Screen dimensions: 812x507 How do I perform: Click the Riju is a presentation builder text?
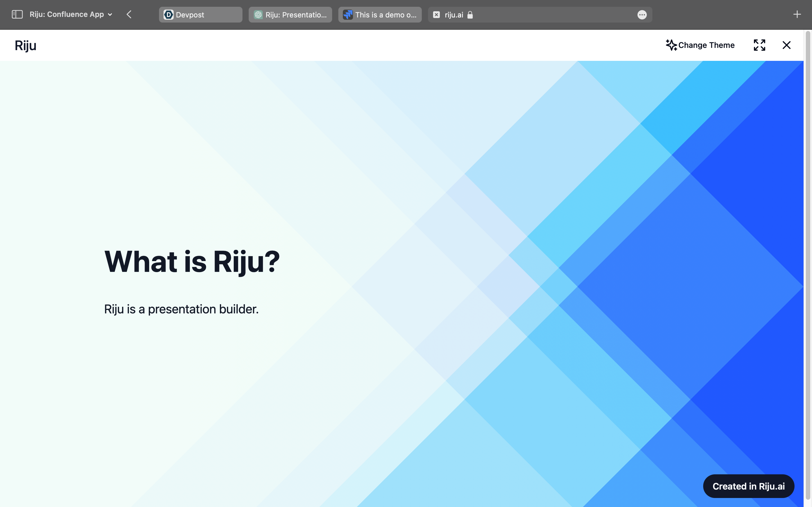click(x=181, y=309)
